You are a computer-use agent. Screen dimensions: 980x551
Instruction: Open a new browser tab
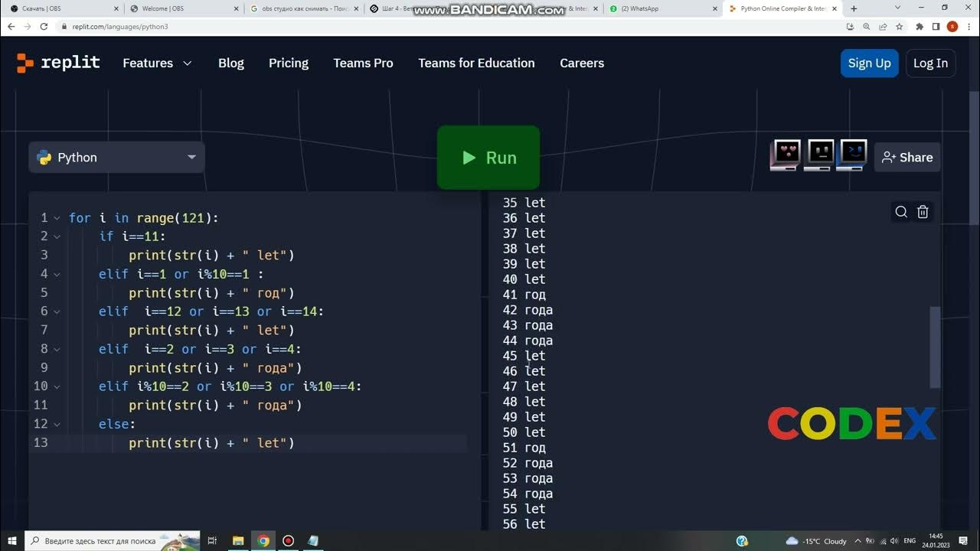tap(854, 8)
